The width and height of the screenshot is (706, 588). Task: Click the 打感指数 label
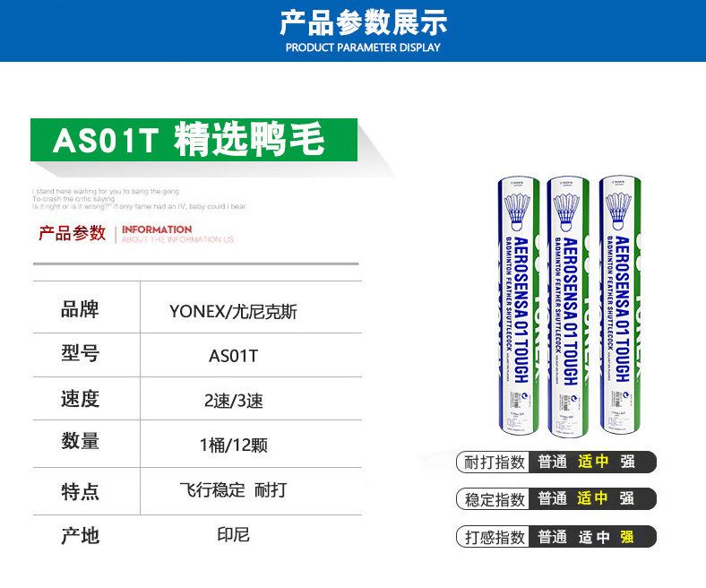coord(495,537)
